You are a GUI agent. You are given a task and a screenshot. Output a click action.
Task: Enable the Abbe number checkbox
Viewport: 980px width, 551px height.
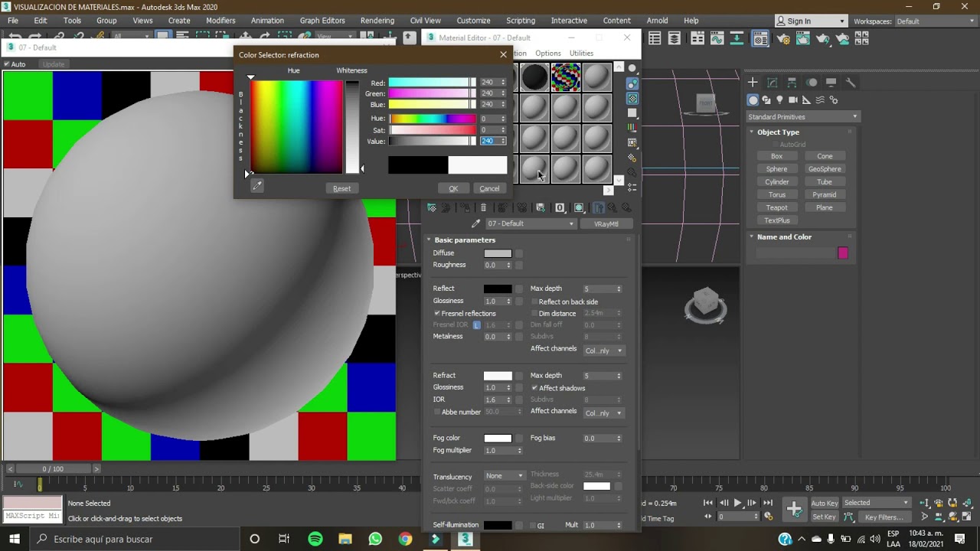tap(437, 412)
